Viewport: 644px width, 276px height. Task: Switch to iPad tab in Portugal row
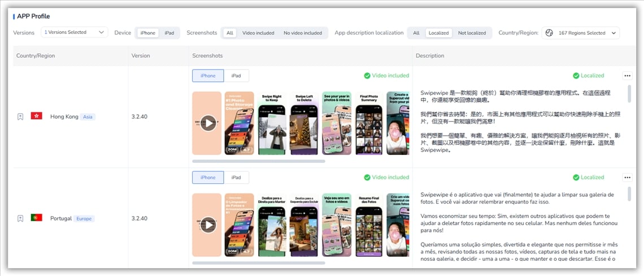pos(236,178)
